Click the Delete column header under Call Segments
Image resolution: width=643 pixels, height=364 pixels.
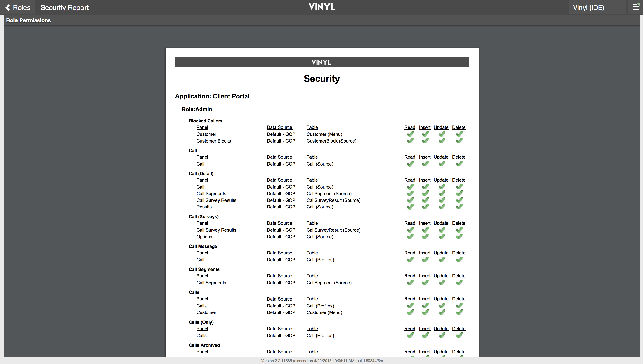[458, 276]
